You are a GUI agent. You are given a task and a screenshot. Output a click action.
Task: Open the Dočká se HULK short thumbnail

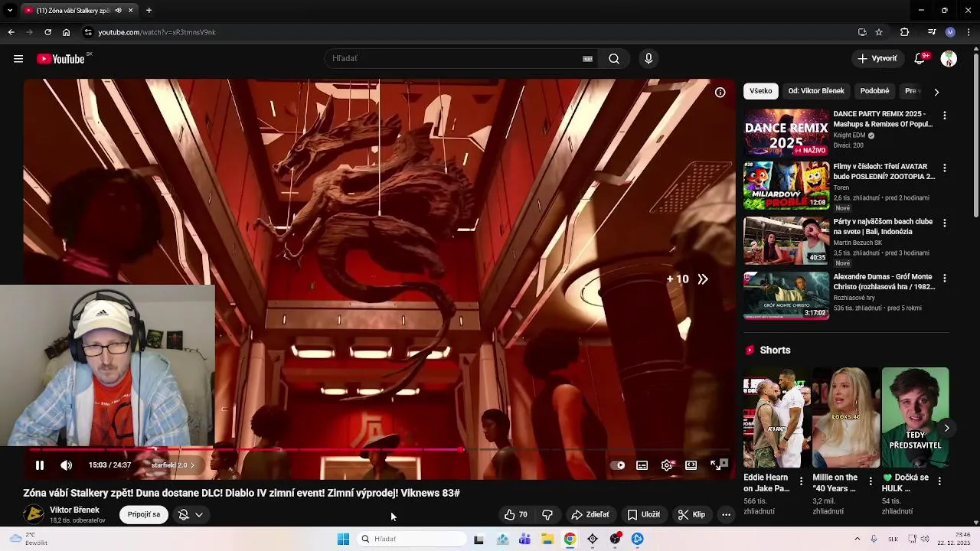(915, 417)
